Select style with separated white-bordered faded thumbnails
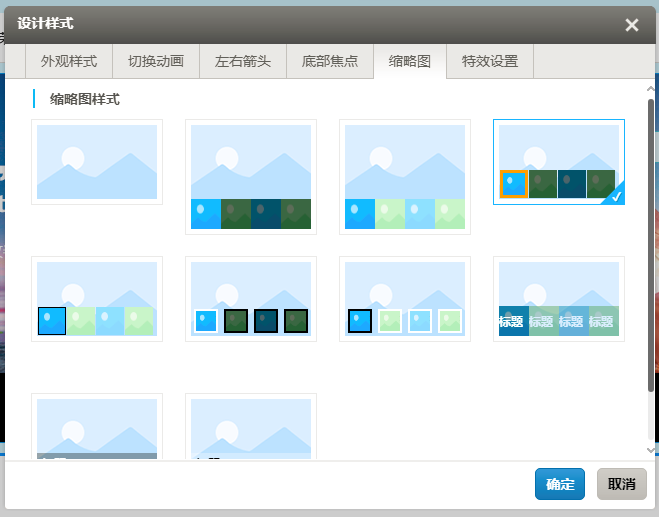659x517 pixels. [405, 299]
